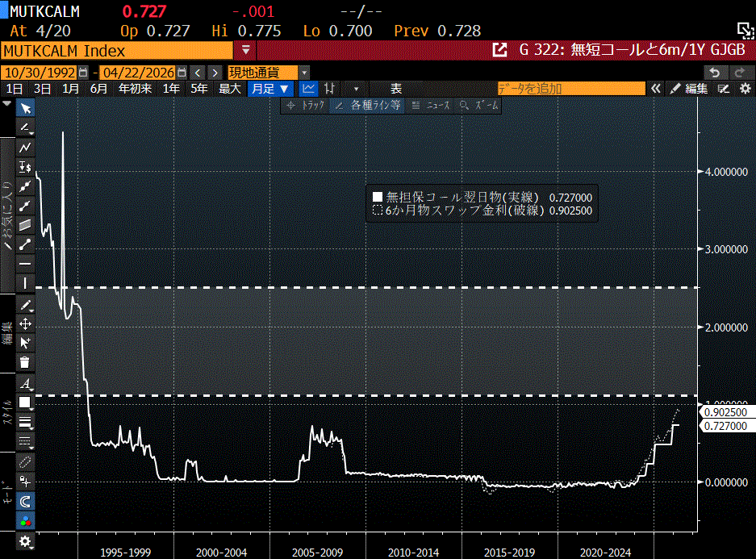Select the 5年 time range tab
The image size is (756, 559).
(x=199, y=88)
